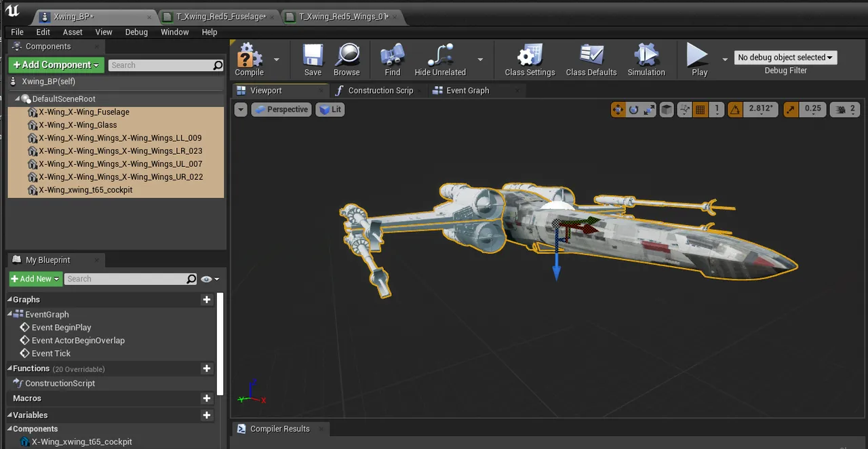This screenshot has height=449, width=868.
Task: Click the My Blueprint search magnifier icon
Action: [192, 279]
